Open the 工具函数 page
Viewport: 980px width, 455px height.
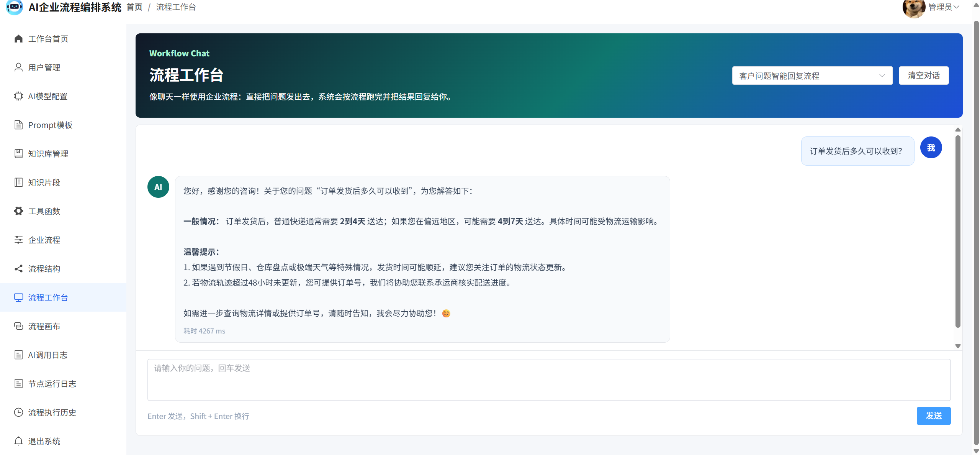[63, 211]
